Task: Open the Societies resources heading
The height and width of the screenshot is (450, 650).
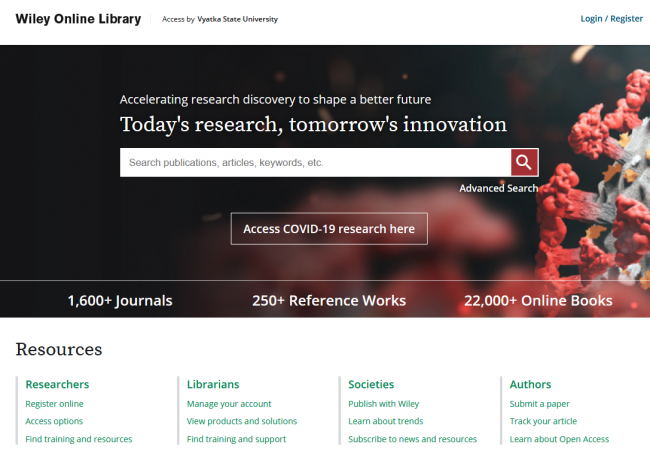Action: [371, 385]
